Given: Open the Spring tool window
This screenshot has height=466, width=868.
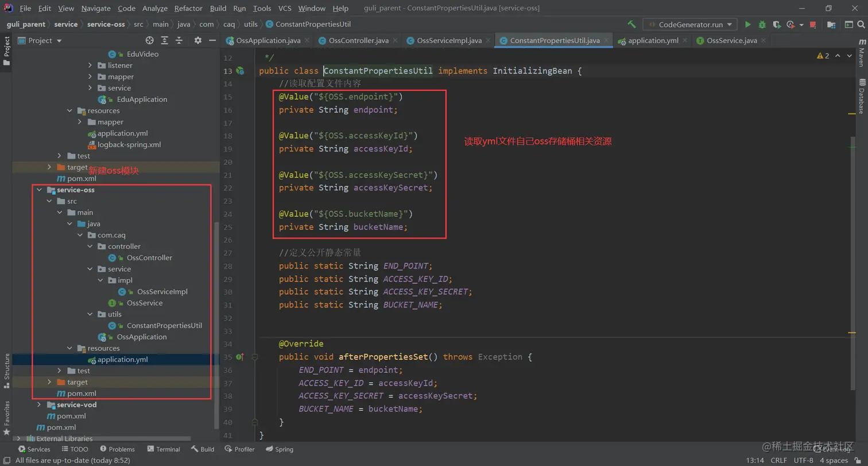Looking at the screenshot, I should 279,449.
